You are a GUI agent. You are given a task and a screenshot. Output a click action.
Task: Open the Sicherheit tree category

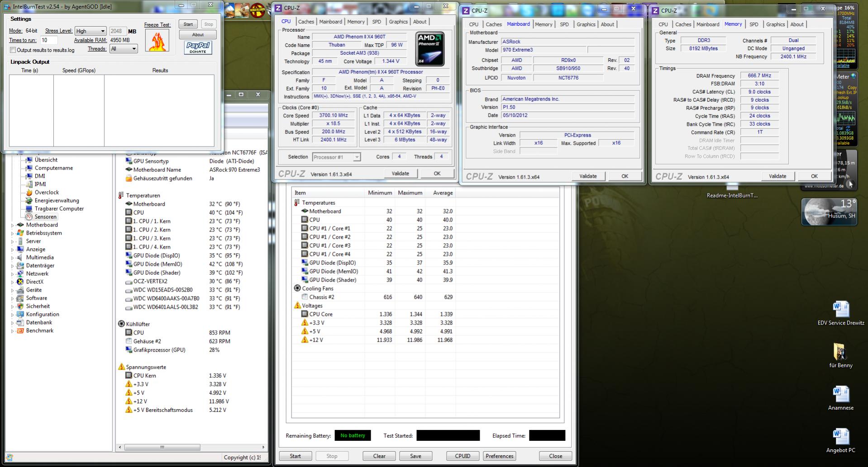click(x=38, y=306)
